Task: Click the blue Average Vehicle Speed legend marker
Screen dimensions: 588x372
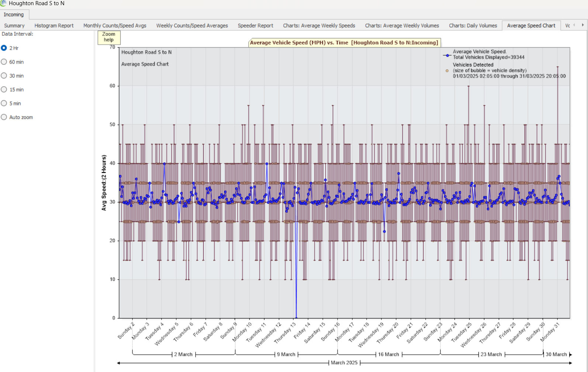Action: point(447,56)
